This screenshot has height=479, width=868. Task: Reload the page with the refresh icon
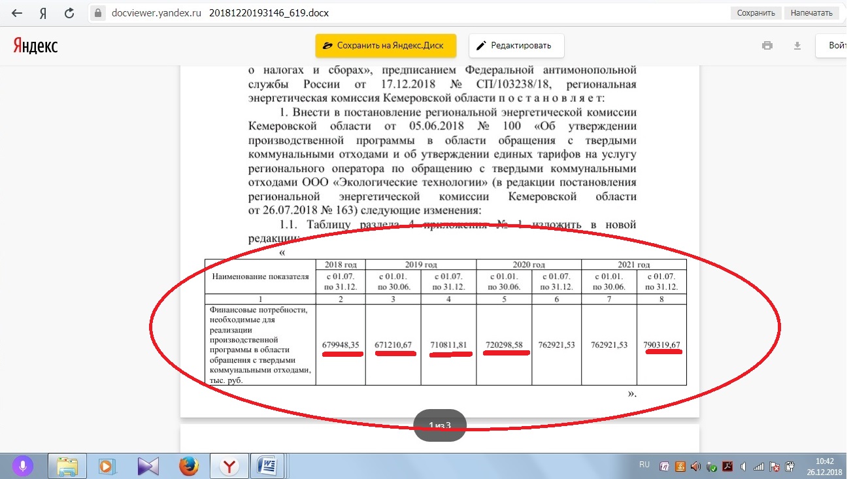pos(69,13)
